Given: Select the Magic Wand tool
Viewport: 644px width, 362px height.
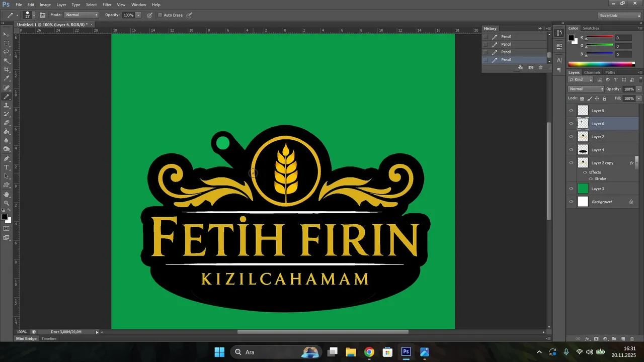Looking at the screenshot, I should [7, 61].
